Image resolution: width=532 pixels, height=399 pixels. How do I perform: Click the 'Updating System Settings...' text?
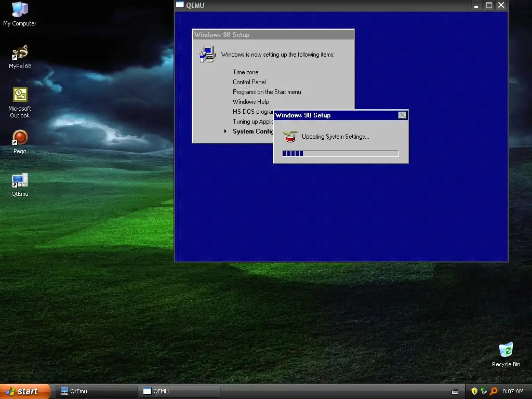(x=335, y=137)
